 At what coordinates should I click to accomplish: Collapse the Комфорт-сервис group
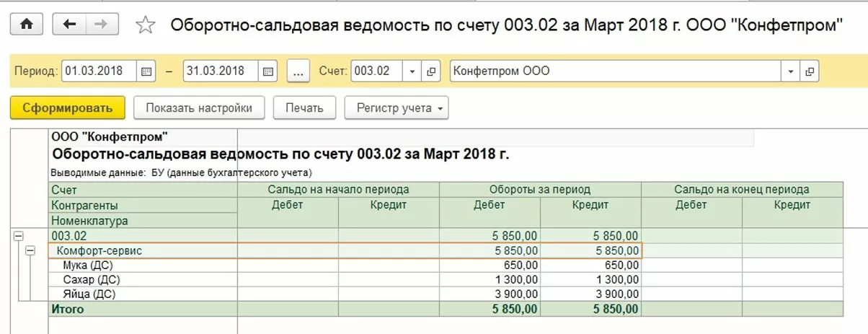click(x=30, y=250)
